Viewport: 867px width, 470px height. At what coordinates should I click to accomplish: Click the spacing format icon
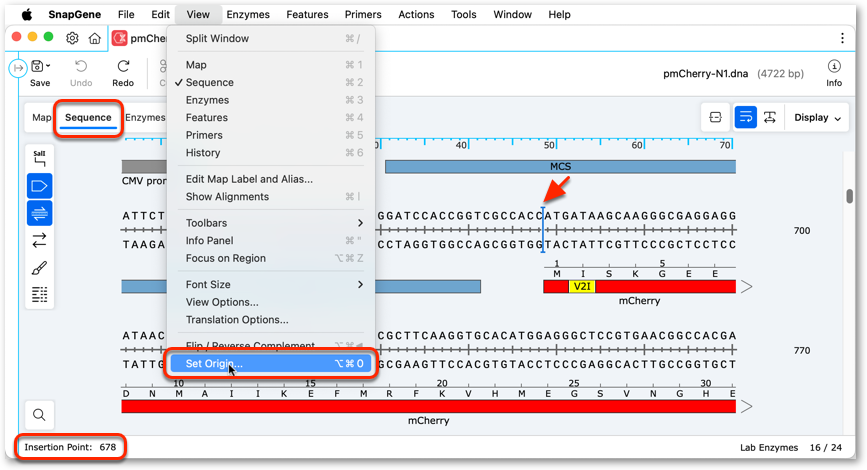tap(770, 117)
